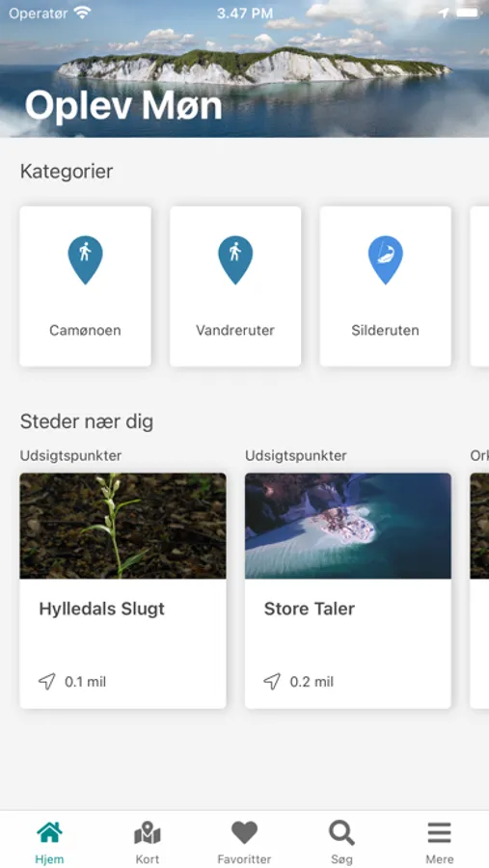
Task: Open the Hylledals Slugt title
Action: point(102,609)
